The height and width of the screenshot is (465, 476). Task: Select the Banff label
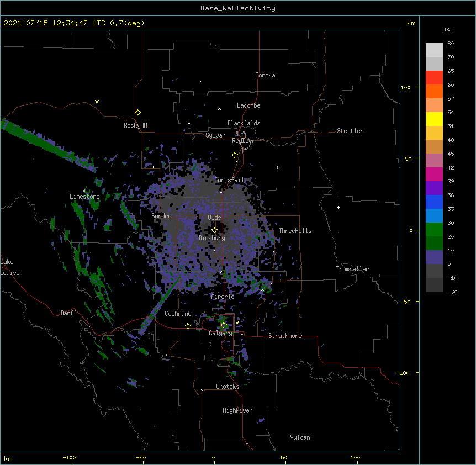coord(68,313)
